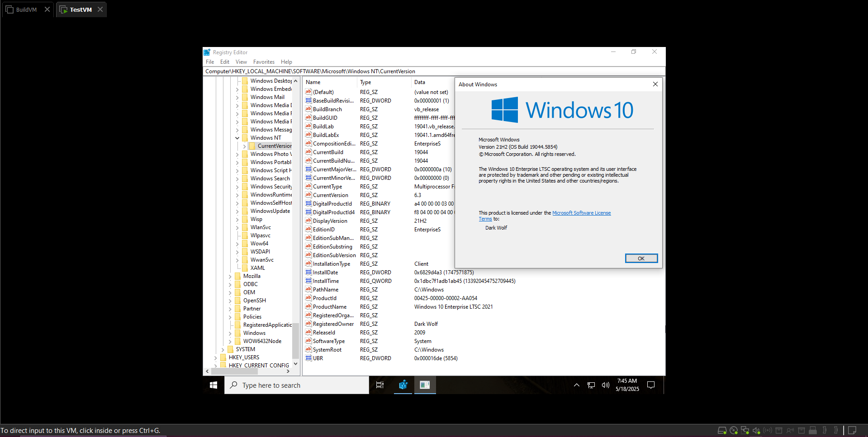Click the icon next to the ProductName value
Image resolution: width=868 pixels, height=437 pixels.
click(308, 306)
